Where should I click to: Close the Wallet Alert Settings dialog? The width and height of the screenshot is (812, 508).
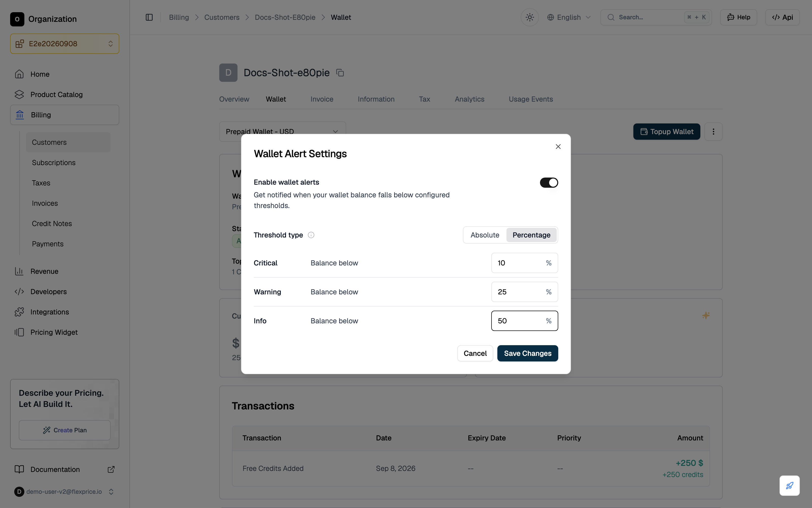(x=558, y=147)
